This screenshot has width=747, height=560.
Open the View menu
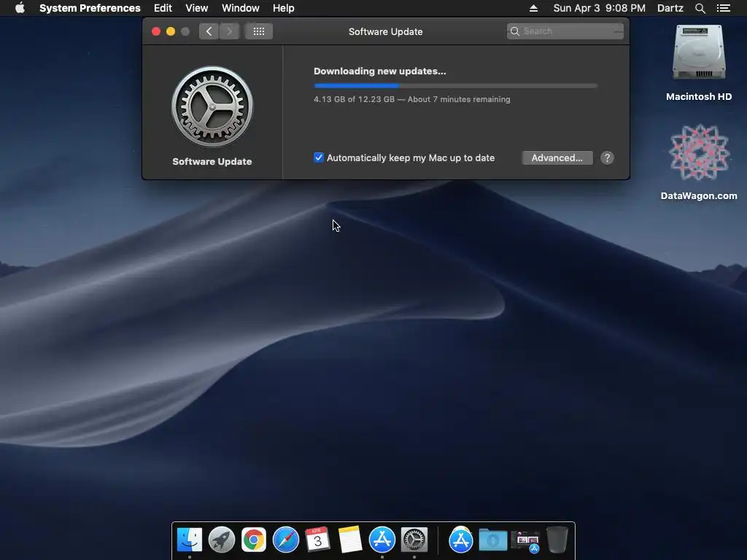[x=197, y=8]
